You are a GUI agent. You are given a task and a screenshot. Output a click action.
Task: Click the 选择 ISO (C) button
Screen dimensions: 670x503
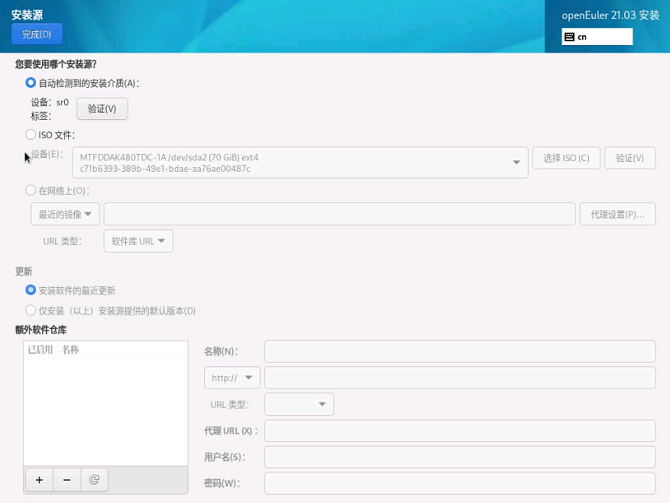click(x=566, y=158)
